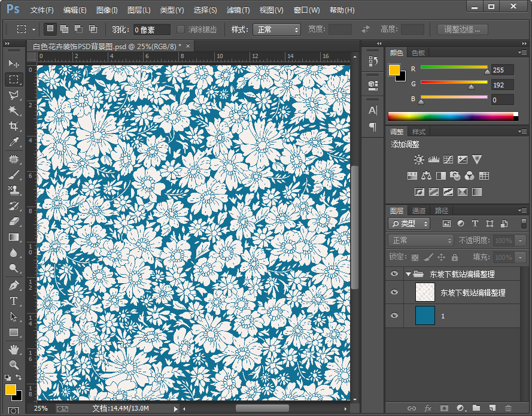532x416 pixels.
Task: Click the delete layer trash icon
Action: [x=508, y=408]
